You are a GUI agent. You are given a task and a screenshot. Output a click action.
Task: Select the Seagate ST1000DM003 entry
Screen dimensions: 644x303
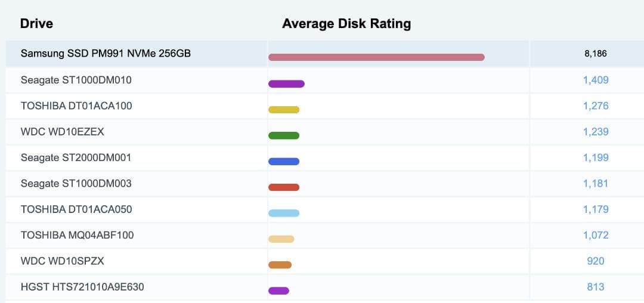click(76, 184)
